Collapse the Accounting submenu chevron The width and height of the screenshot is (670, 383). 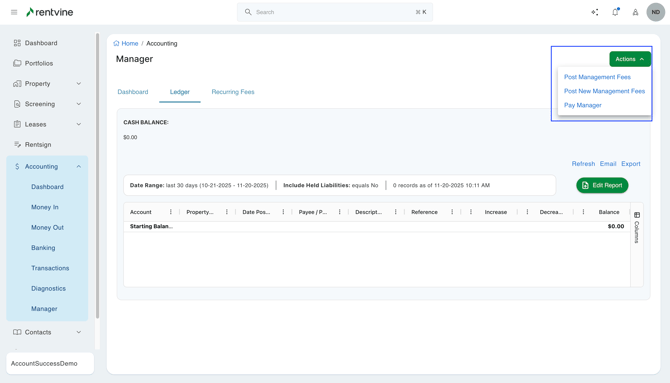click(79, 166)
